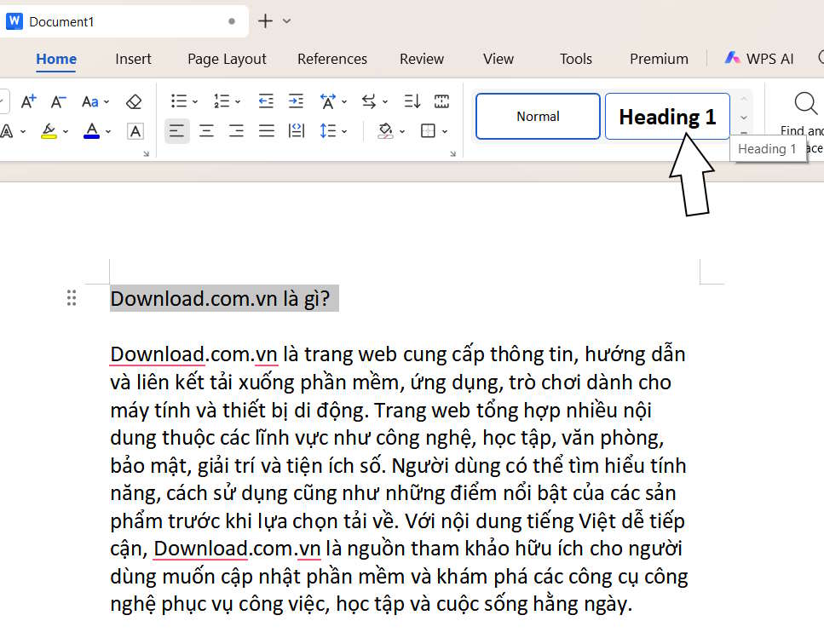Apply outlined text effects A icon

coord(7,131)
